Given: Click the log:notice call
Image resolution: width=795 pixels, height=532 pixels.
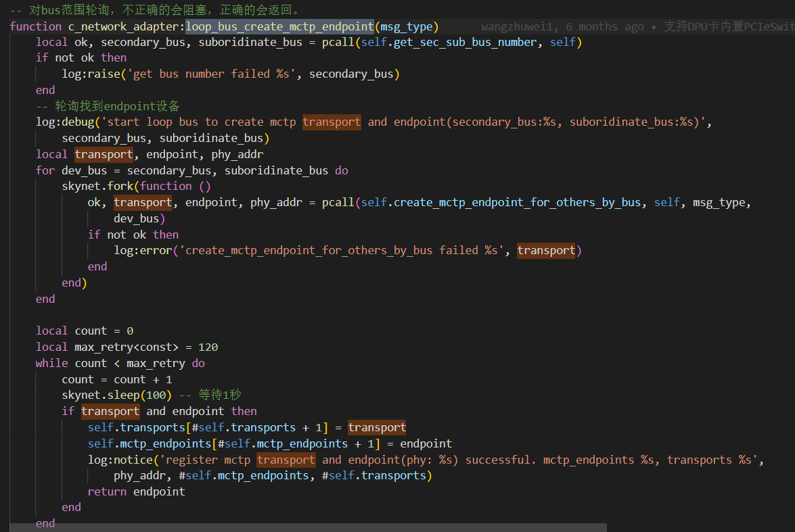Looking at the screenshot, I should [x=120, y=460].
